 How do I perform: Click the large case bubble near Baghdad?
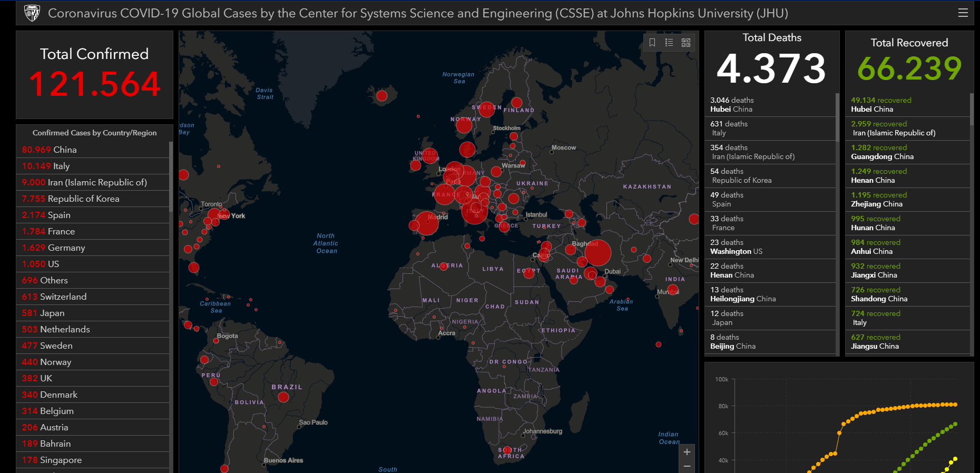click(597, 252)
